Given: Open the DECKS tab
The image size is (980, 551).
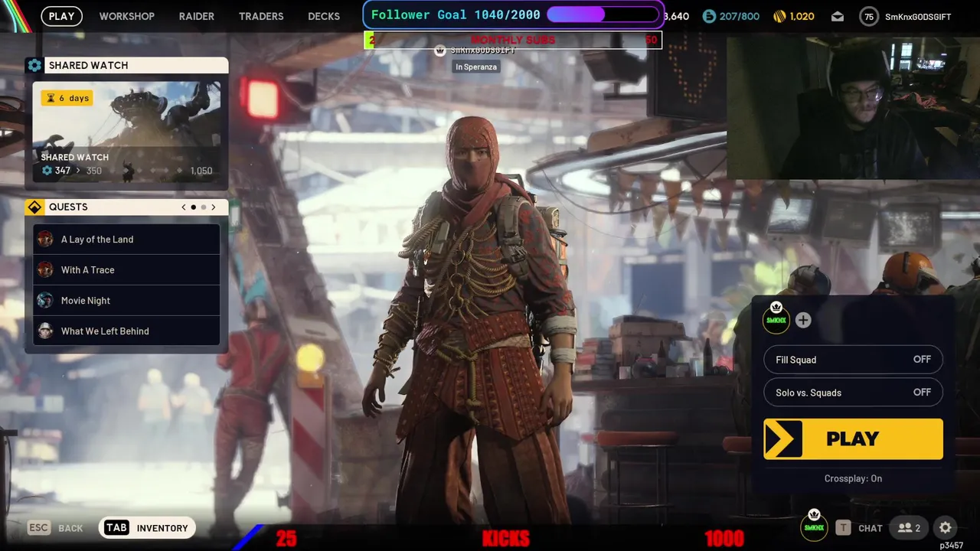Looking at the screenshot, I should click(x=324, y=16).
